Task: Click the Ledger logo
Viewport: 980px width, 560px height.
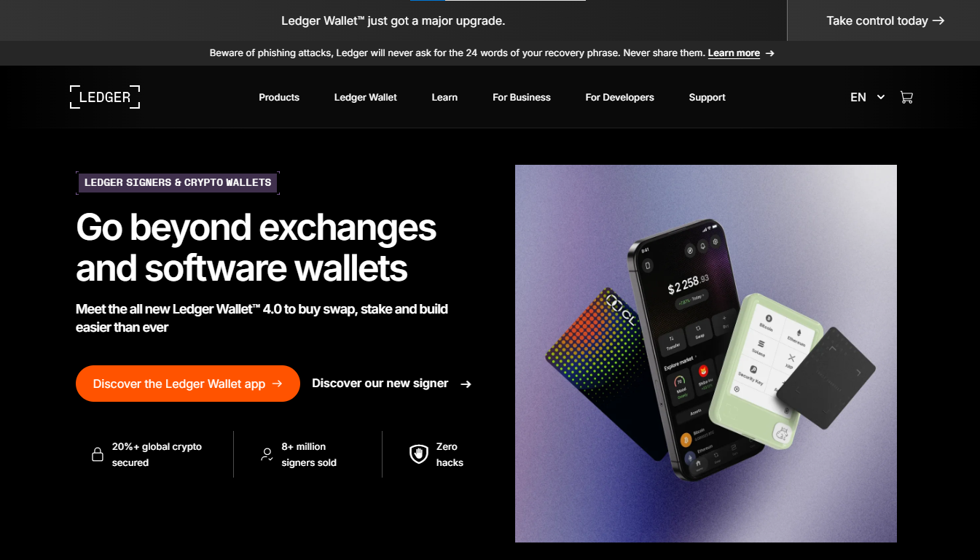Action: point(105,97)
